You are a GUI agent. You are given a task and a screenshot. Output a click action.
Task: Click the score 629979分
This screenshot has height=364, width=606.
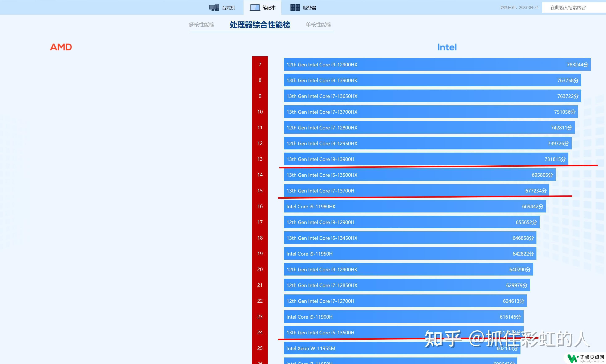tap(517, 285)
